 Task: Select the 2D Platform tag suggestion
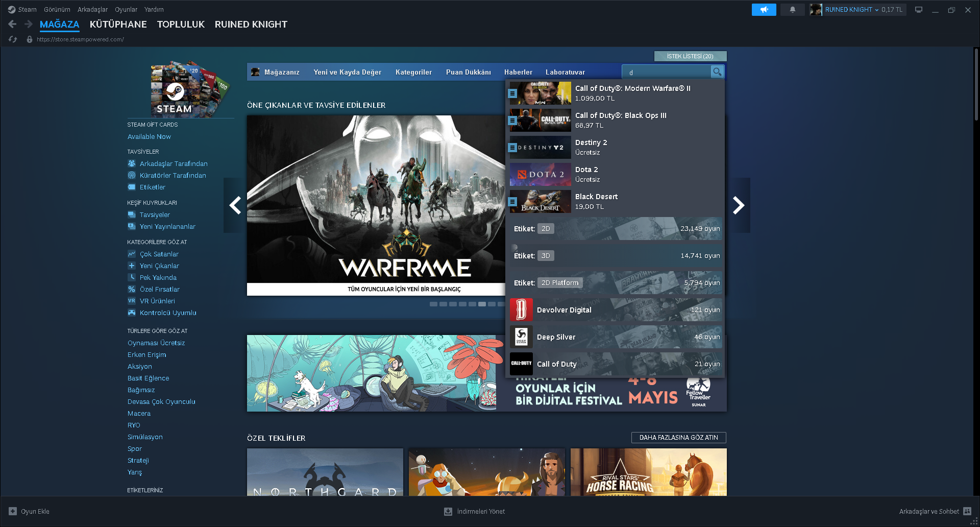click(616, 282)
